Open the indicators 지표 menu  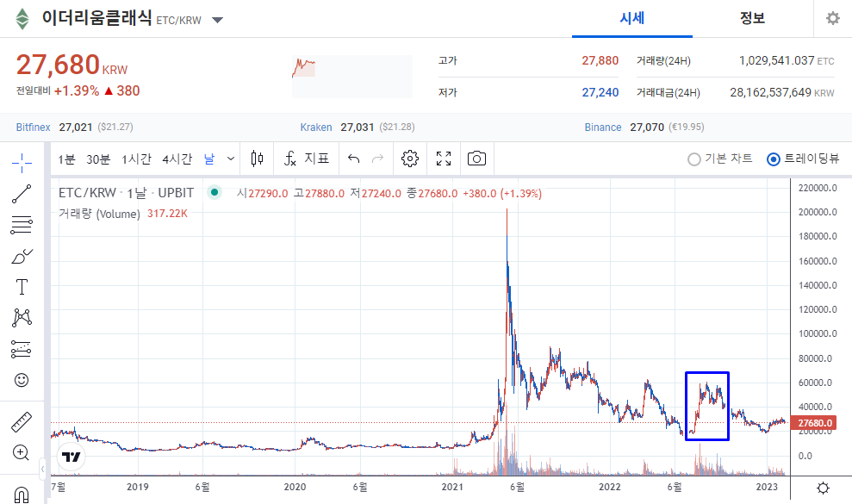pos(307,159)
